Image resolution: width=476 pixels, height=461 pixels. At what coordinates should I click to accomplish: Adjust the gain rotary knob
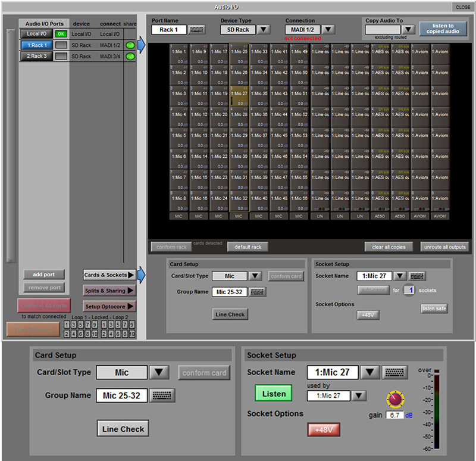395,398
